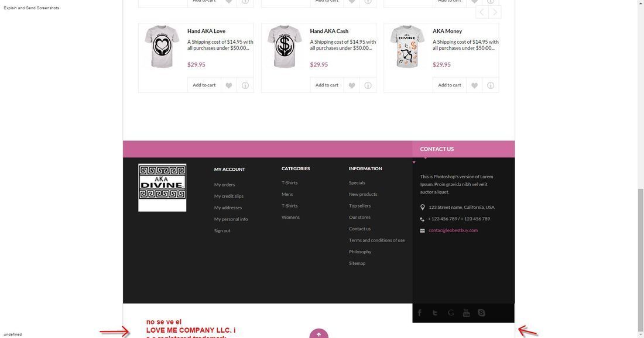Viewport: 644px width, 338px height.
Task: Add AKA Money to wishlist
Action: (x=474, y=85)
